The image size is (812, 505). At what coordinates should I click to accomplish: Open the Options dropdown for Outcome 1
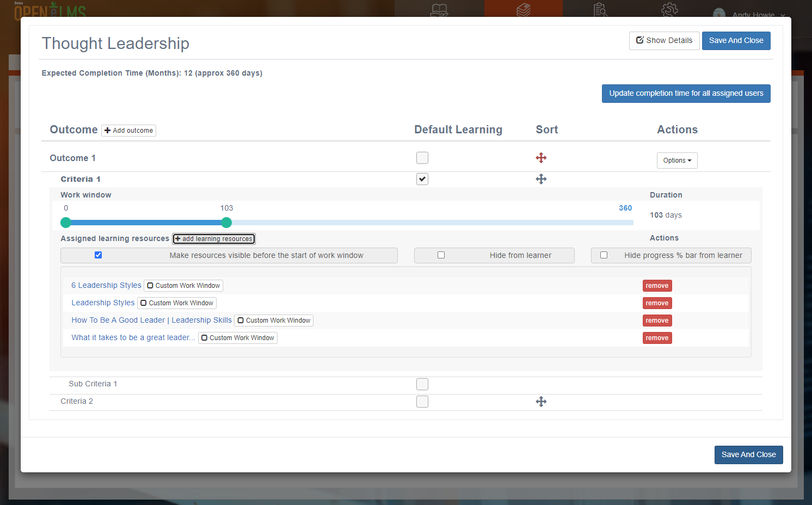pyautogui.click(x=677, y=161)
